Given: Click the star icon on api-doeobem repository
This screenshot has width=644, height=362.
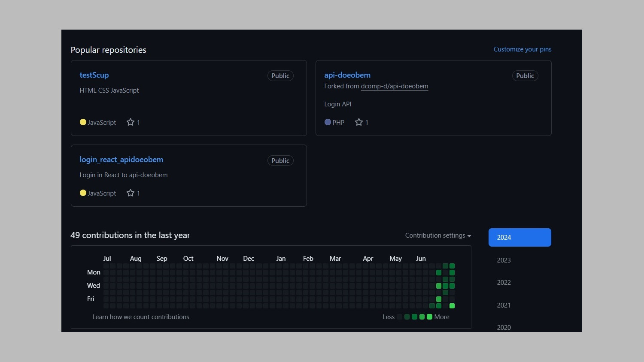Looking at the screenshot, I should (x=359, y=122).
